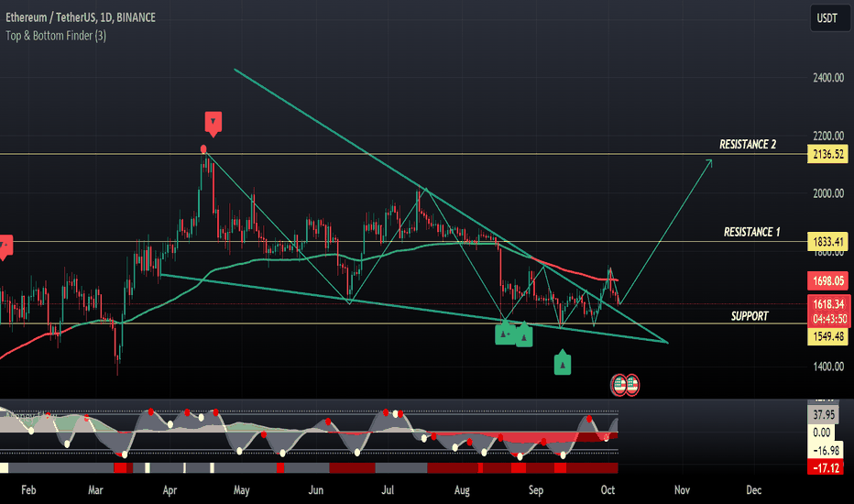The height and width of the screenshot is (504, 854).
Task: Click the 1549.48 support price label
Action: [828, 336]
